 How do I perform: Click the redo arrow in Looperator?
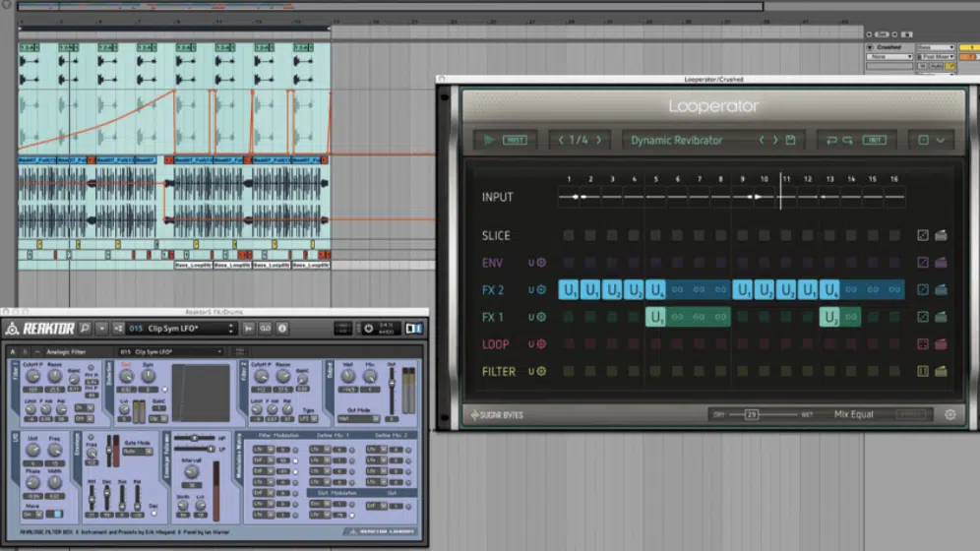pyautogui.click(x=847, y=140)
